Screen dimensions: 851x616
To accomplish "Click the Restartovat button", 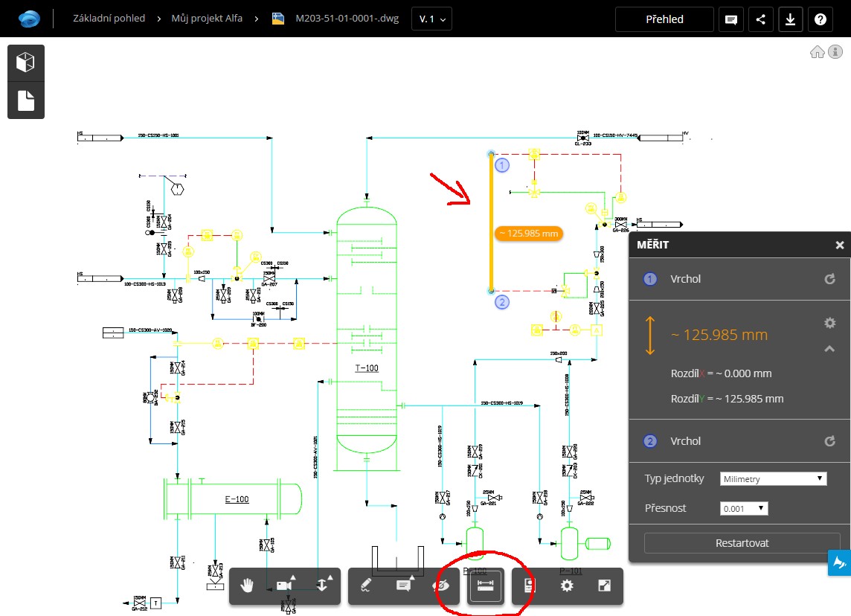I will (x=742, y=543).
